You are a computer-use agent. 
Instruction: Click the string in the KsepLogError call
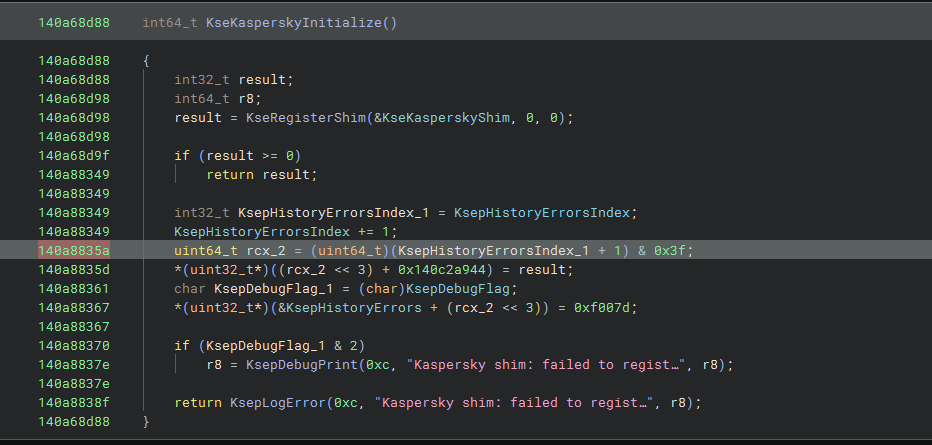pos(515,403)
